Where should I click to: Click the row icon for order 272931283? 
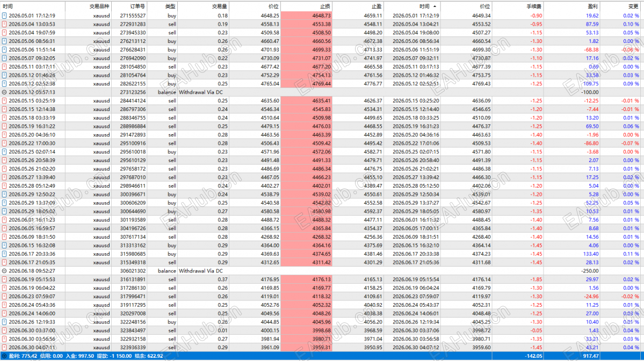click(4, 24)
